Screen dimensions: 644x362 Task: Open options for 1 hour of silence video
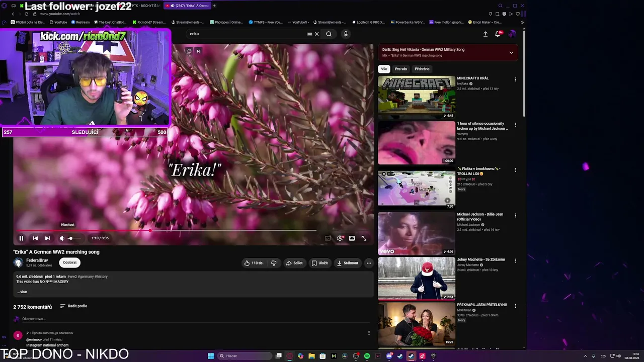[516, 125]
